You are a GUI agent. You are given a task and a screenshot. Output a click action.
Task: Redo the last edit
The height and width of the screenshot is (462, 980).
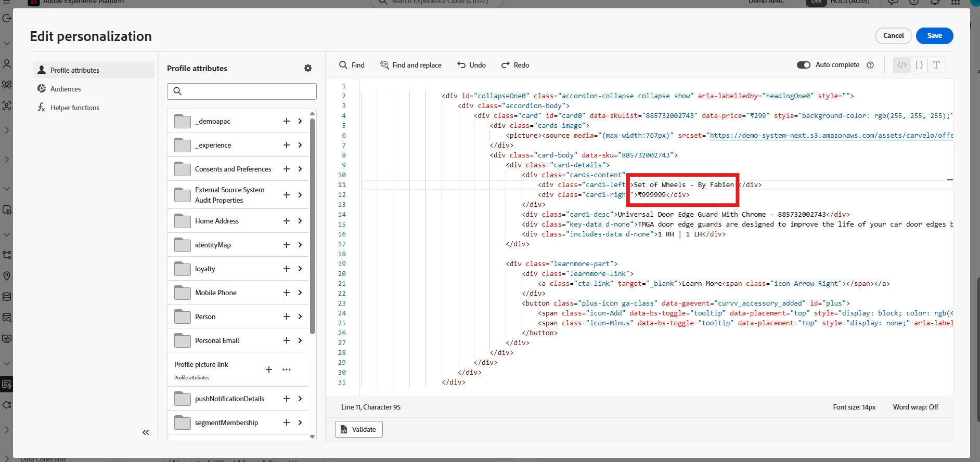pyautogui.click(x=515, y=65)
